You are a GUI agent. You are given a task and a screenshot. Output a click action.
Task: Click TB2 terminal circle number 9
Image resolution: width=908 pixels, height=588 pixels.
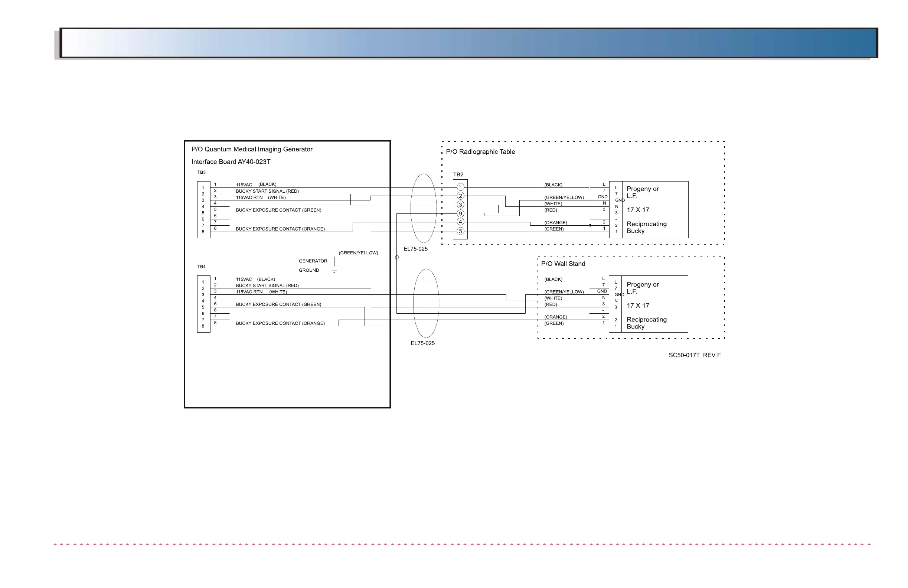460,213
